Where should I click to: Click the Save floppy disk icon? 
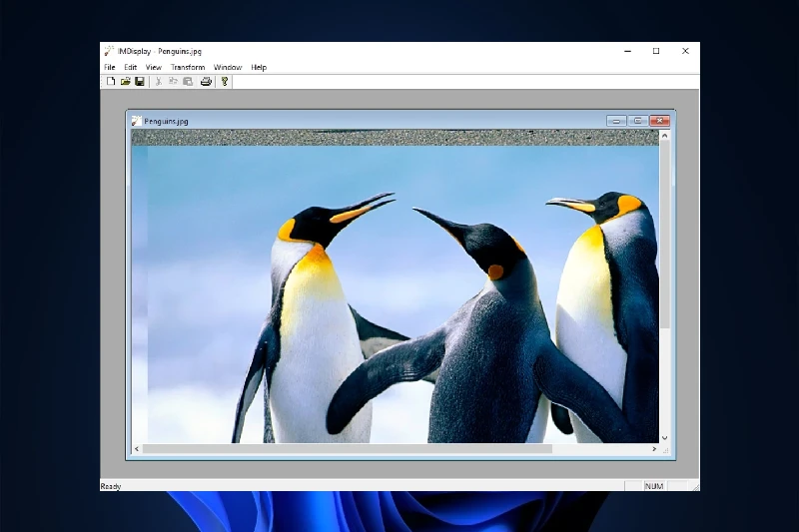(140, 82)
